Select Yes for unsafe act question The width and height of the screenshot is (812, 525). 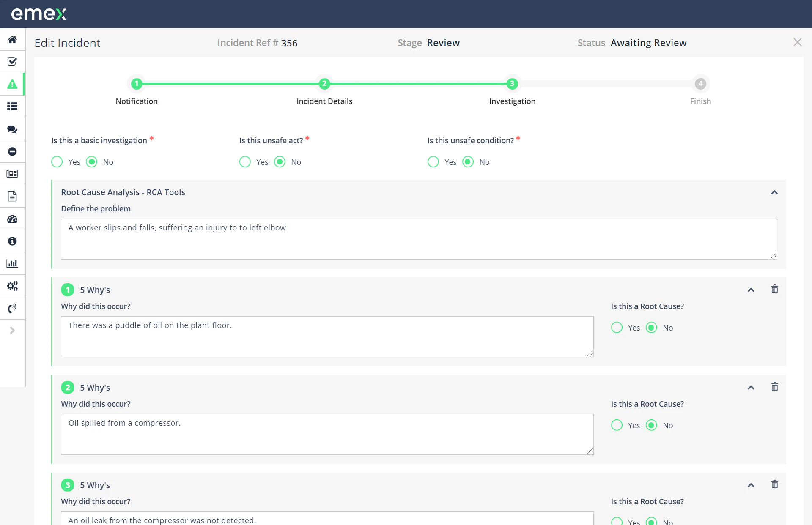(244, 161)
